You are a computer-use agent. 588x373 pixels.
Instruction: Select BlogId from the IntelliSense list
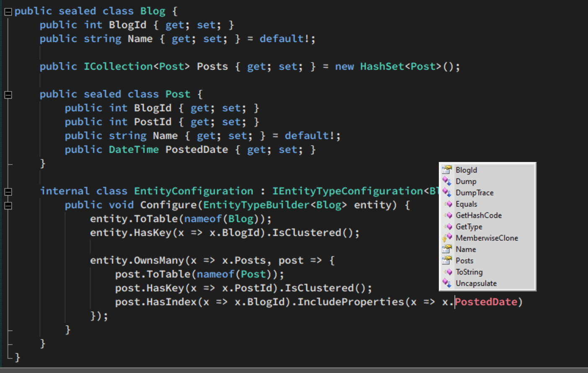[466, 170]
